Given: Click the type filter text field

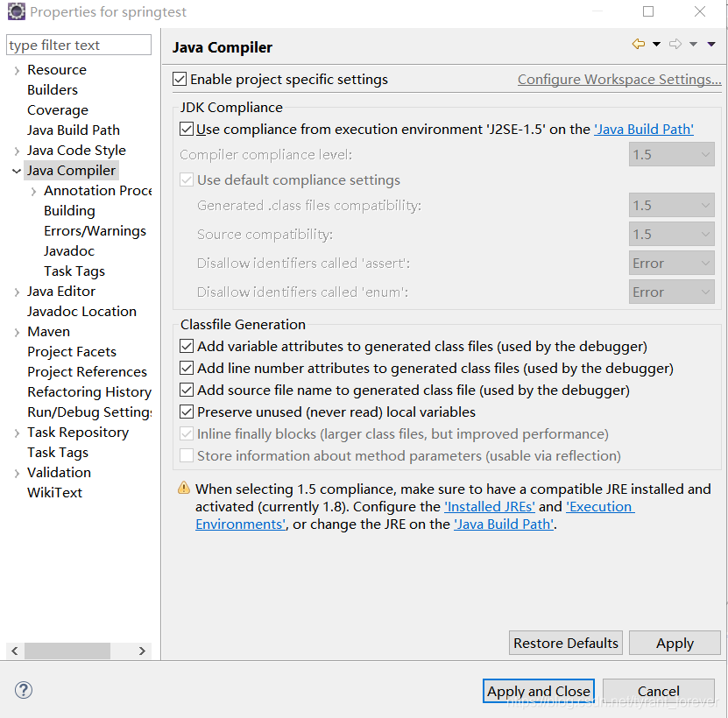Looking at the screenshot, I should (79, 45).
